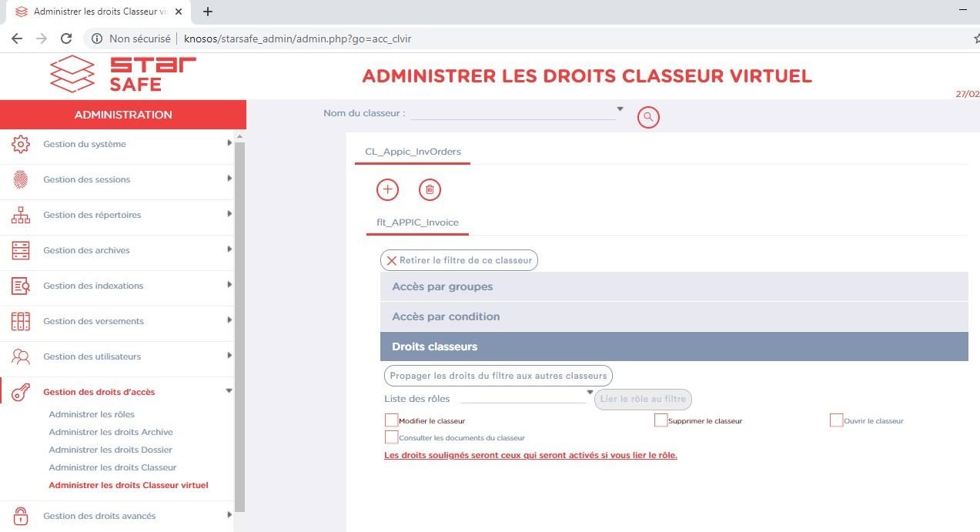Open the Liste des rôles dropdown

click(527, 396)
